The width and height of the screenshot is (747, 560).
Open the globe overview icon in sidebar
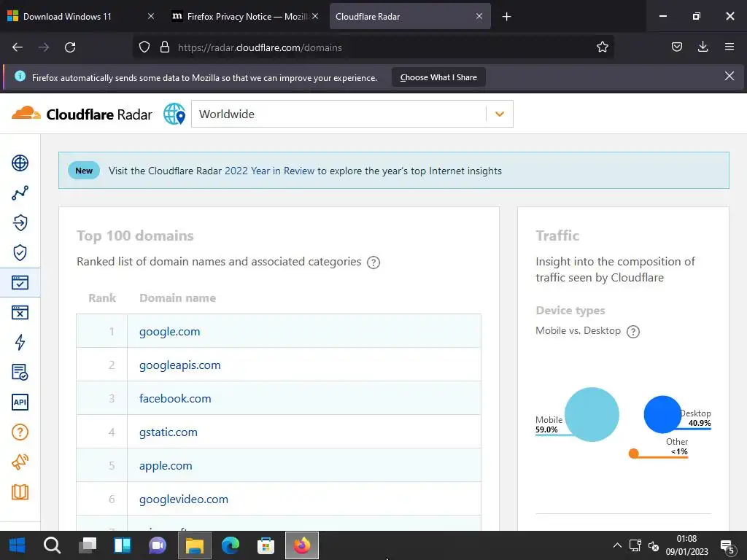[x=20, y=163]
